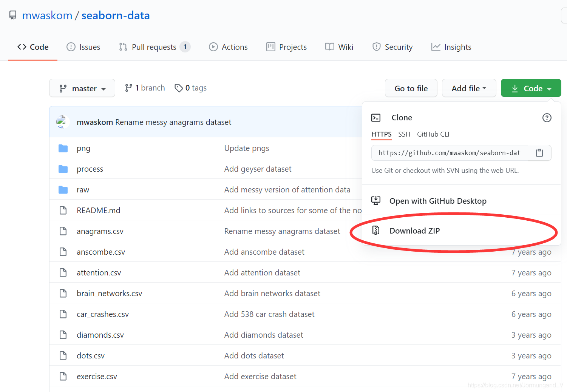Click the diamonds.csv file icon
This screenshot has width=567, height=392.
(63, 335)
